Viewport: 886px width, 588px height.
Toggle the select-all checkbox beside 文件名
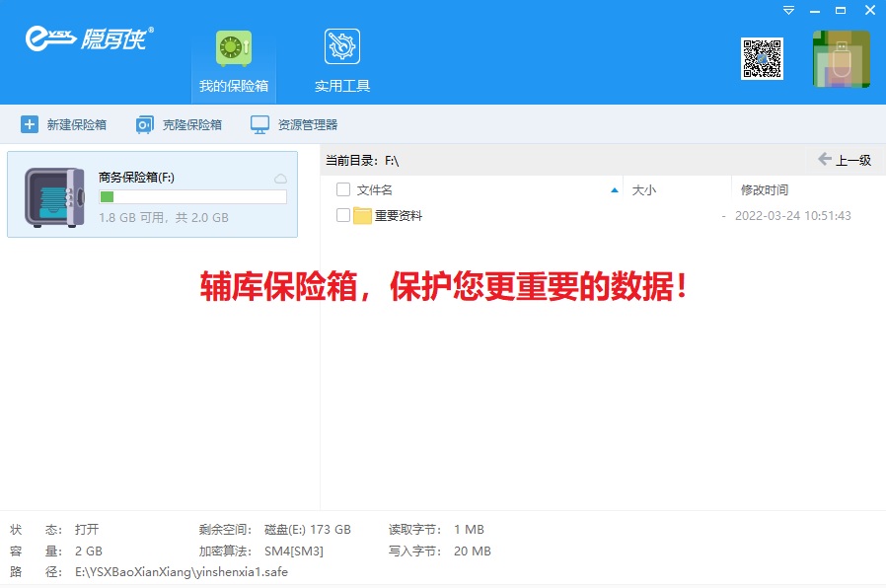click(x=343, y=189)
